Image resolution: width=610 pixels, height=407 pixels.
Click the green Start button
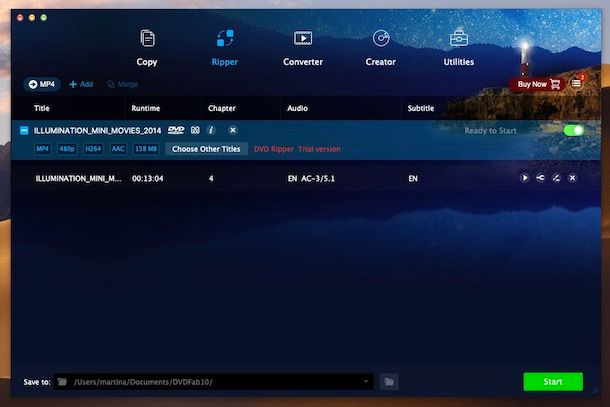[x=553, y=382]
